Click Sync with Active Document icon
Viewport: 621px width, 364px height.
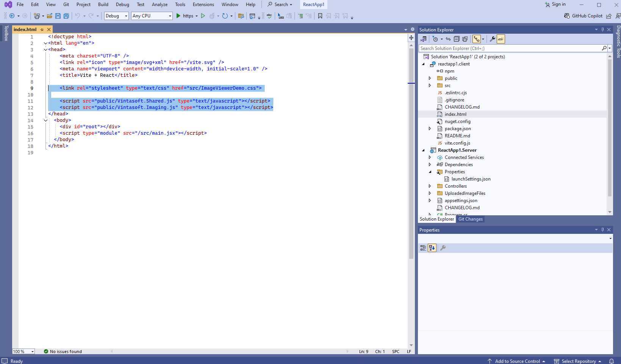coord(448,39)
